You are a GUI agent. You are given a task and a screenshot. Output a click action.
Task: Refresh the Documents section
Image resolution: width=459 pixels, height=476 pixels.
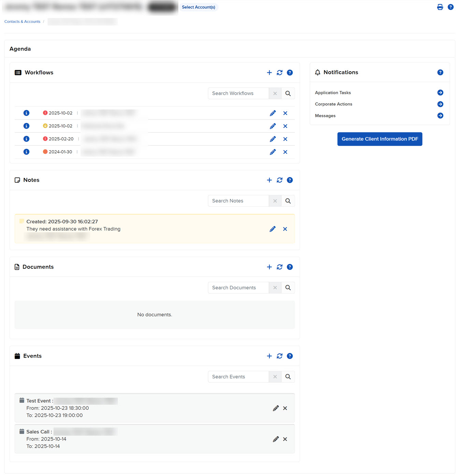click(x=279, y=267)
